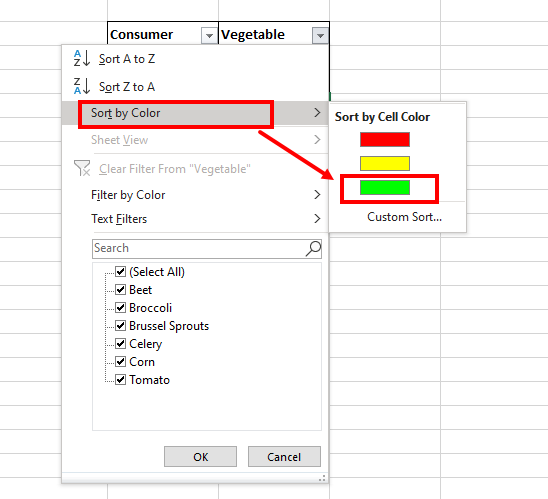The width and height of the screenshot is (548, 499).
Task: Uncheck the Select All checkbox
Action: coord(121,272)
